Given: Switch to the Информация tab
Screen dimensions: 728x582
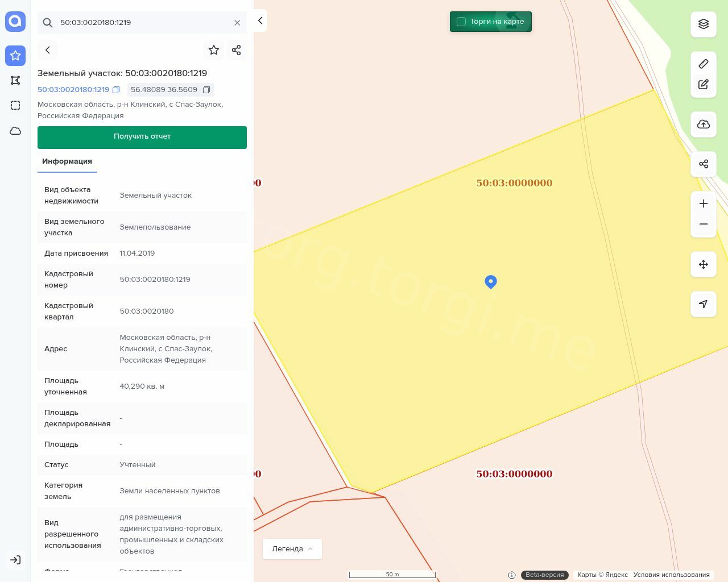Looking at the screenshot, I should pyautogui.click(x=67, y=161).
